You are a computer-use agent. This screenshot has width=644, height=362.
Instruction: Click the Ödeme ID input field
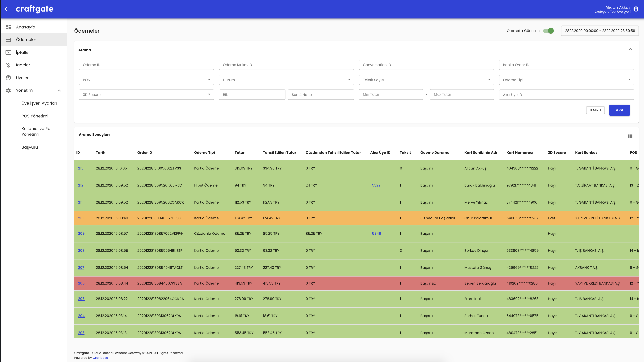pos(146,65)
